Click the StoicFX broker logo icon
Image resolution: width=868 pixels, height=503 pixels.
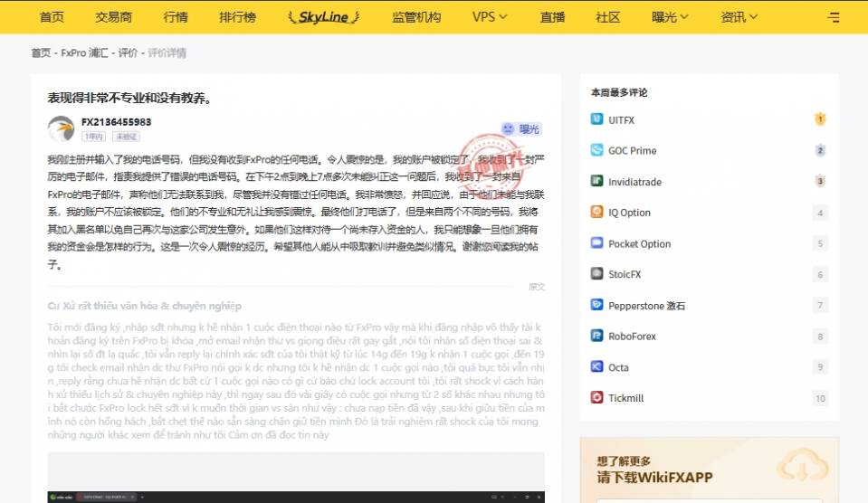596,273
